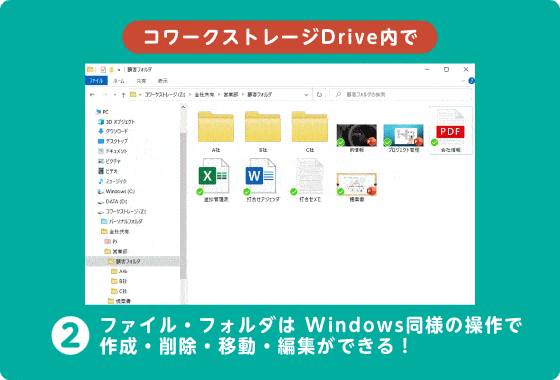Open the recent locations dropdown arrow
The height and width of the screenshot is (380, 560).
[115, 95]
